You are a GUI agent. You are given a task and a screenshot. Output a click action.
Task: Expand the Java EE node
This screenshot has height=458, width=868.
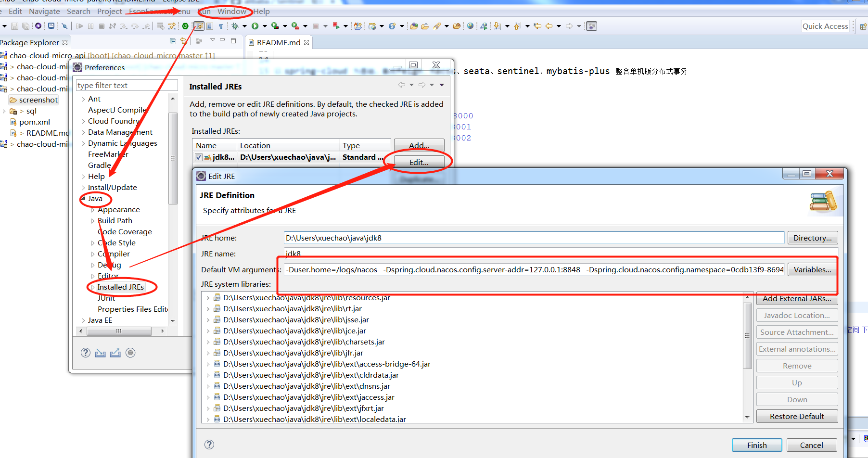[x=83, y=320]
